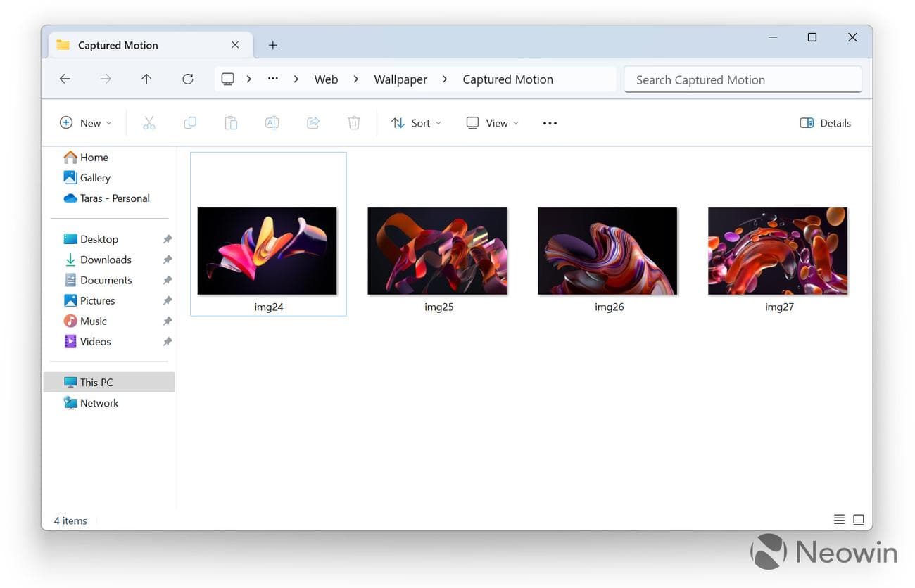Image resolution: width=915 pixels, height=588 pixels.
Task: Go to the Downloads folder in sidebar
Action: pyautogui.click(x=106, y=260)
